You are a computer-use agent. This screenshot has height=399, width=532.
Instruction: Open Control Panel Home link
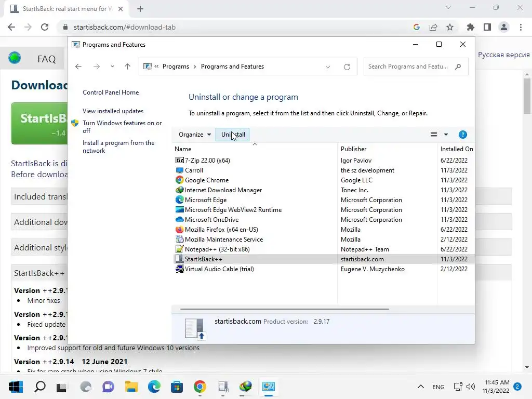111,92
